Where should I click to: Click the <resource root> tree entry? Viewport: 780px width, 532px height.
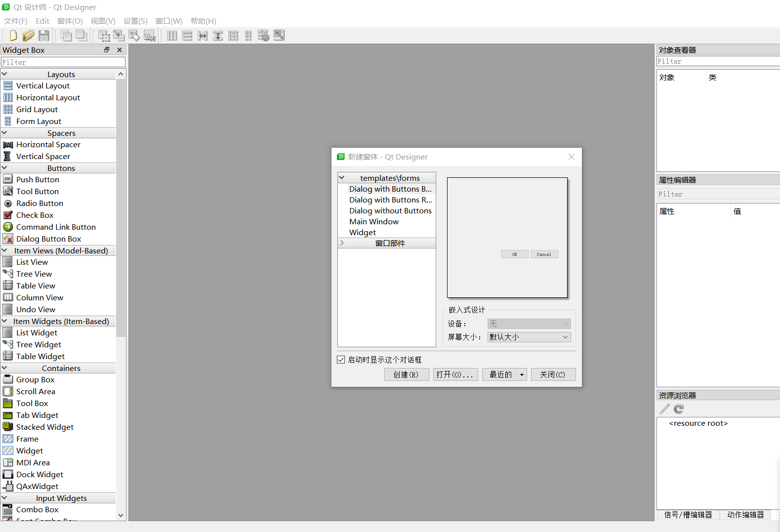coord(698,423)
